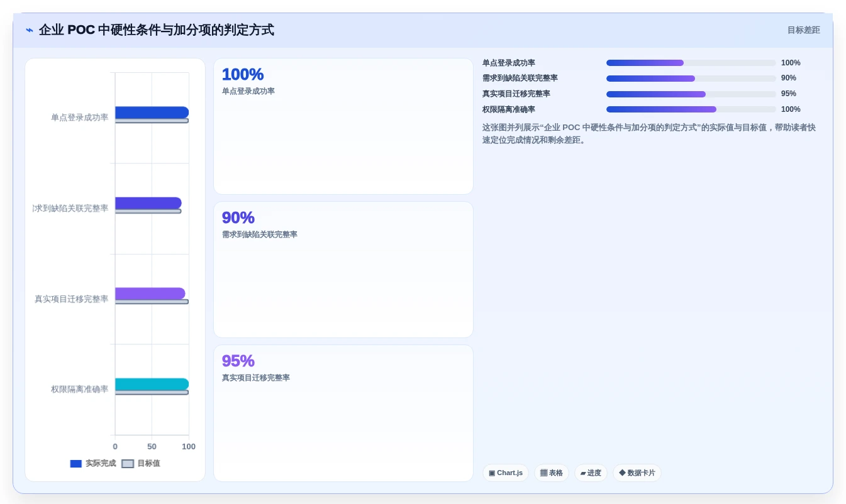This screenshot has height=504, width=846.
Task: Select the Chart.js tag chip
Action: 506,473
